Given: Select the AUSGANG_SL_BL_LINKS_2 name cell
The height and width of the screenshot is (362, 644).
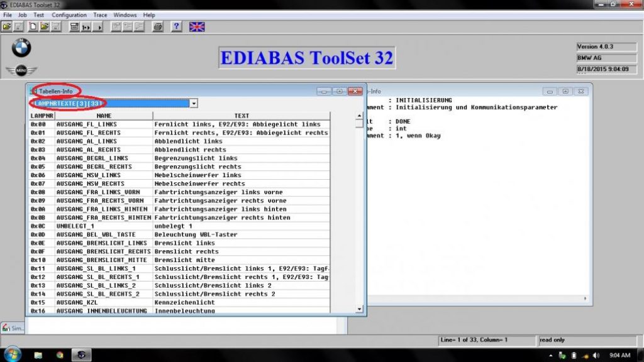Looking at the screenshot, I should pos(104,286).
